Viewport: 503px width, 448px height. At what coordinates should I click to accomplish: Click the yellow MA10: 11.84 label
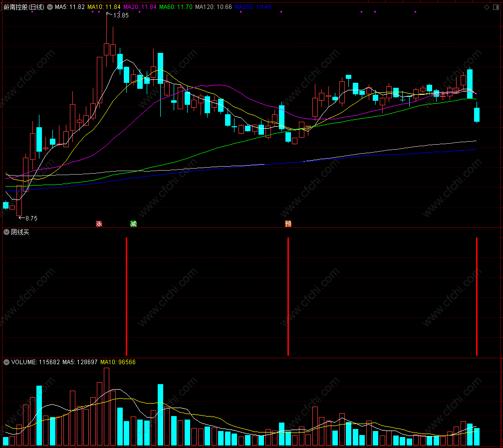pyautogui.click(x=104, y=7)
